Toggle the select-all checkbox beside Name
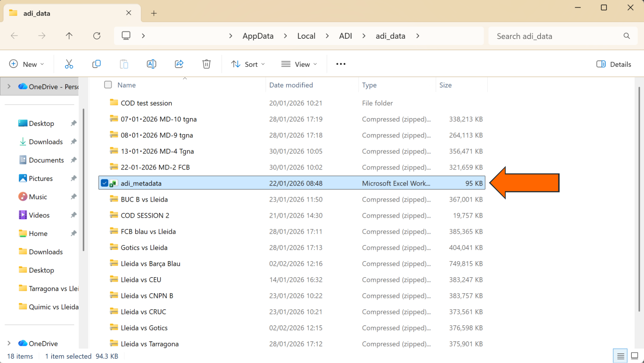Image resolution: width=644 pixels, height=363 pixels. pyautogui.click(x=108, y=85)
